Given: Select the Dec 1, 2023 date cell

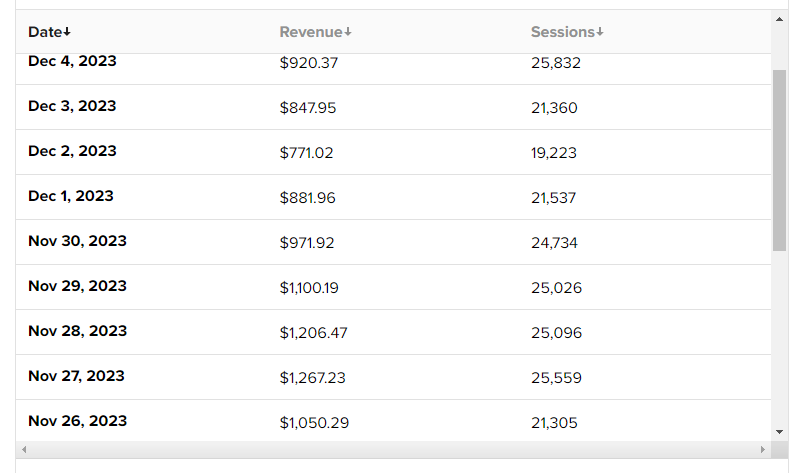Looking at the screenshot, I should [x=71, y=196].
